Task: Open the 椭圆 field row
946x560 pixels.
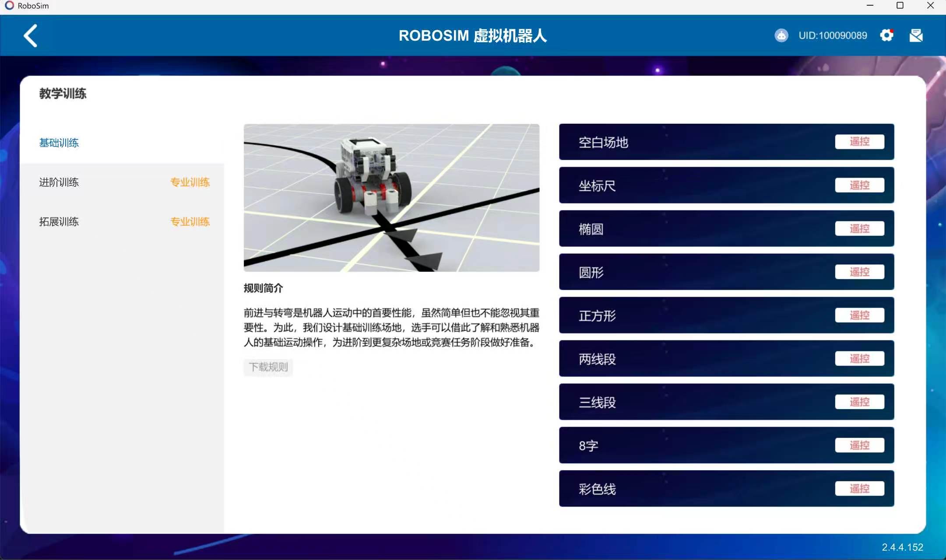Action: click(727, 228)
